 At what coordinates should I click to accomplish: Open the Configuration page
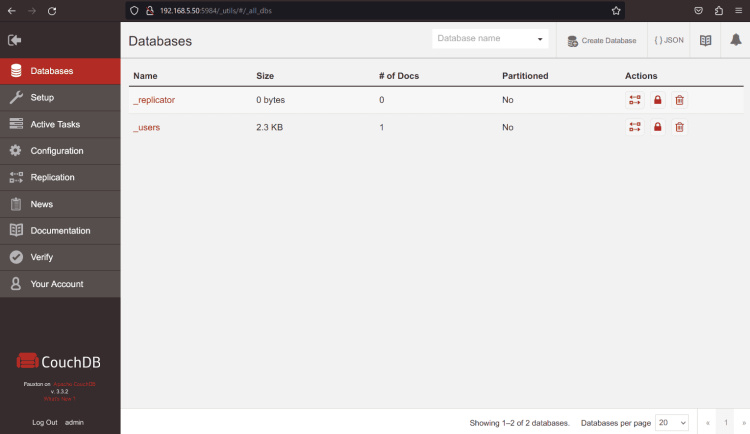[x=57, y=151]
